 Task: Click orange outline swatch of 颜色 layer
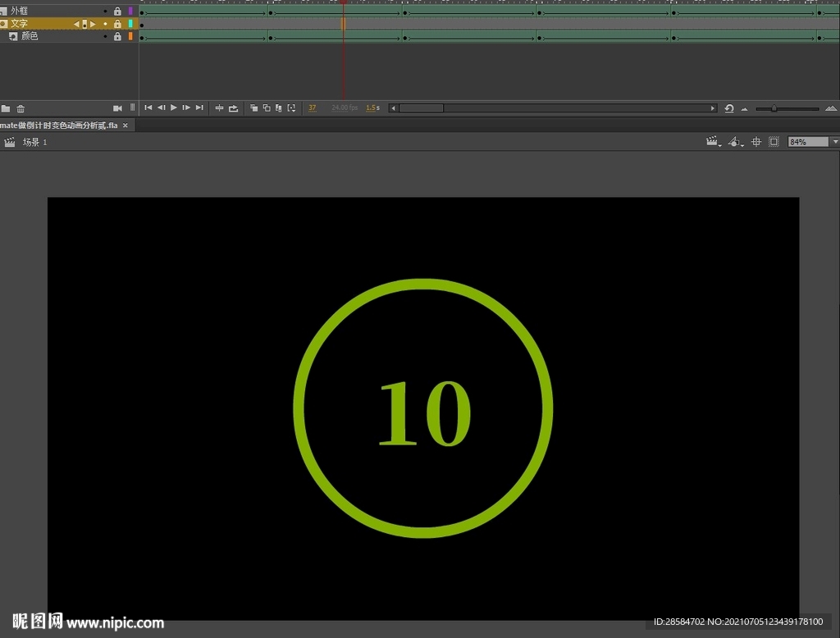(130, 36)
